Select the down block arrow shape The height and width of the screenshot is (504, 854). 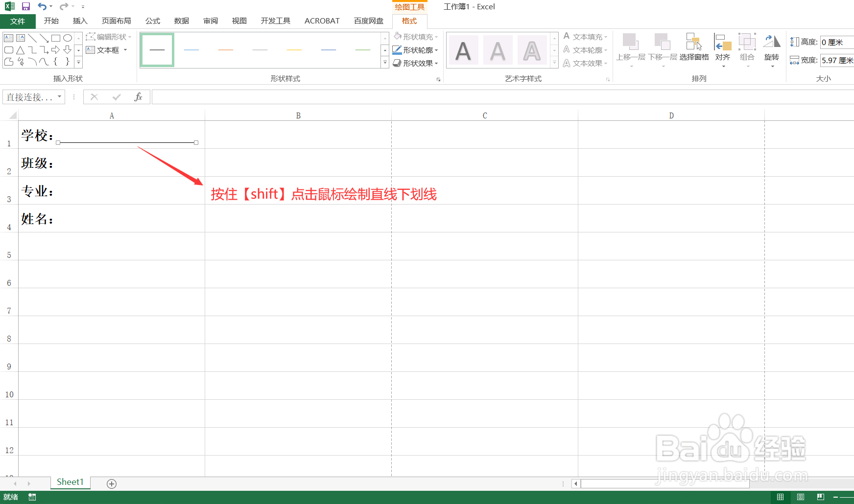[68, 50]
